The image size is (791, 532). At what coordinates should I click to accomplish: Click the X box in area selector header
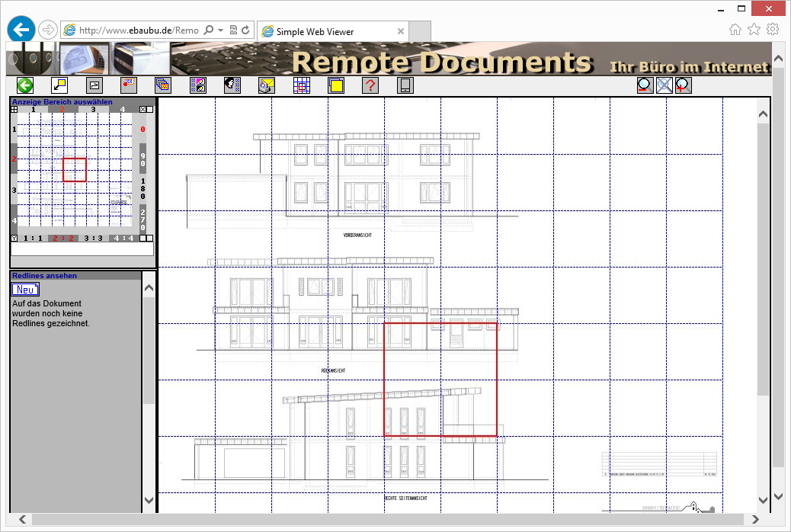[143, 109]
